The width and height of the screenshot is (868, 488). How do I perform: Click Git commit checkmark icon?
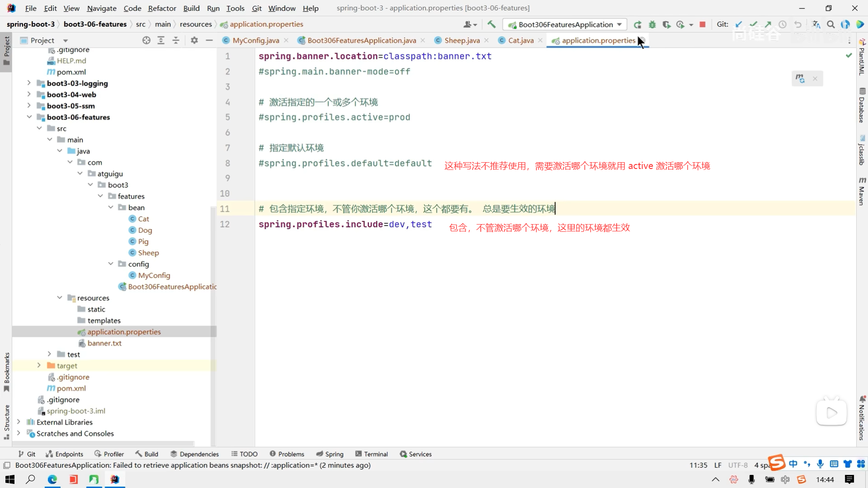[x=753, y=24]
